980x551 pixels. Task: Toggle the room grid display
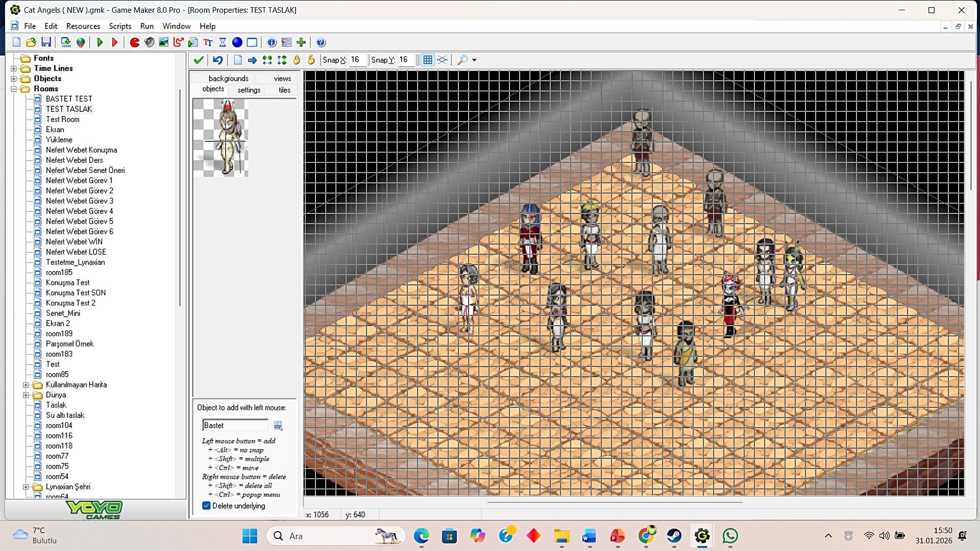tap(428, 60)
